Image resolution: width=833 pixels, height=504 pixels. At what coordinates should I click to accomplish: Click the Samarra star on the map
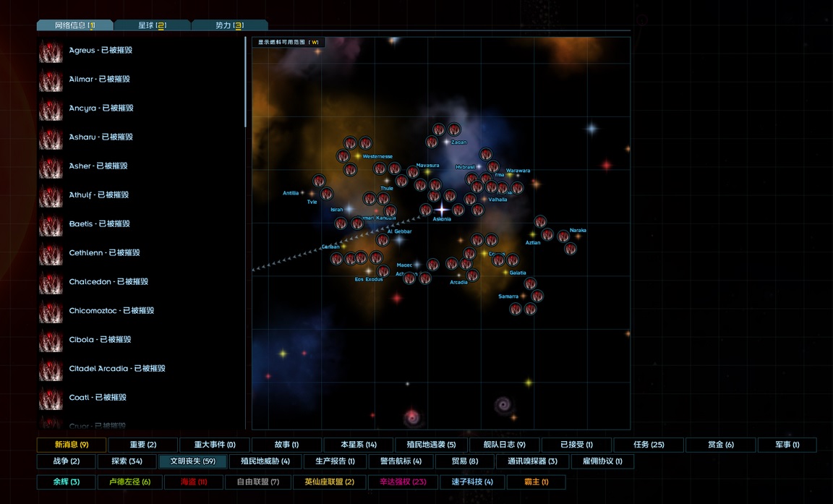pos(524,296)
